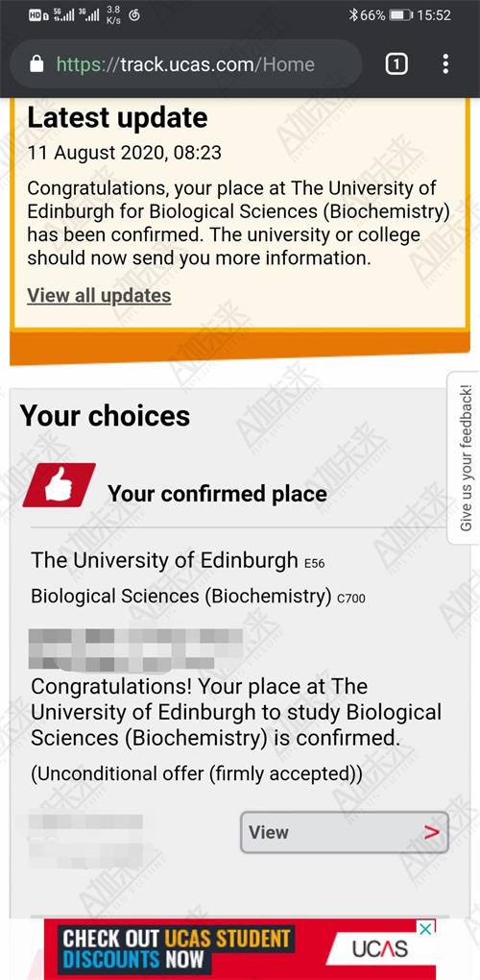Open the tab switcher showing 1 tab
Image resolution: width=480 pixels, height=980 pixels.
(x=396, y=63)
